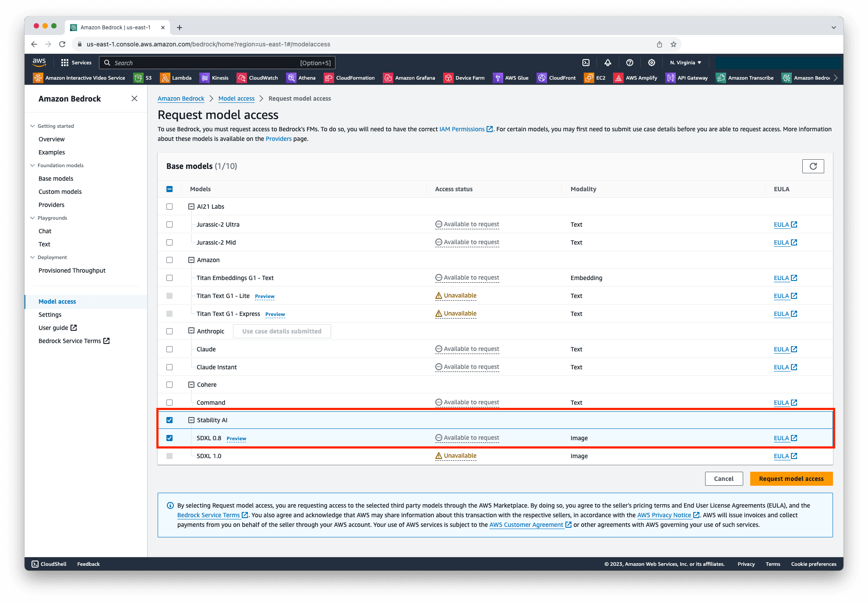
Task: Open the Athena favorites shortcut
Action: point(301,78)
